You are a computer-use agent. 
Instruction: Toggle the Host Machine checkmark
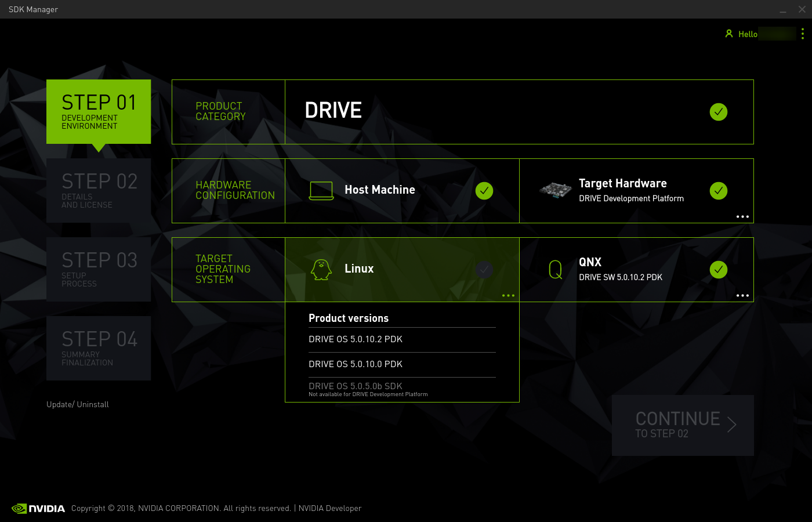pyautogui.click(x=484, y=191)
